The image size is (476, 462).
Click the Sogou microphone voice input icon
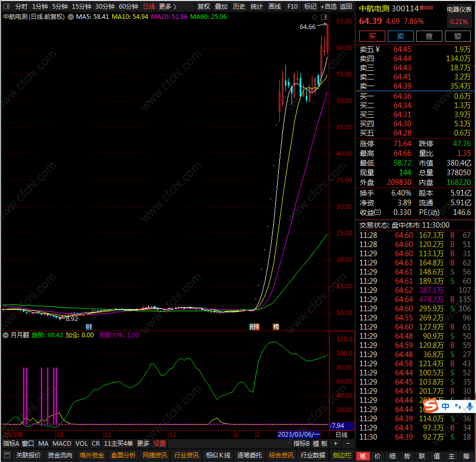tap(470, 406)
